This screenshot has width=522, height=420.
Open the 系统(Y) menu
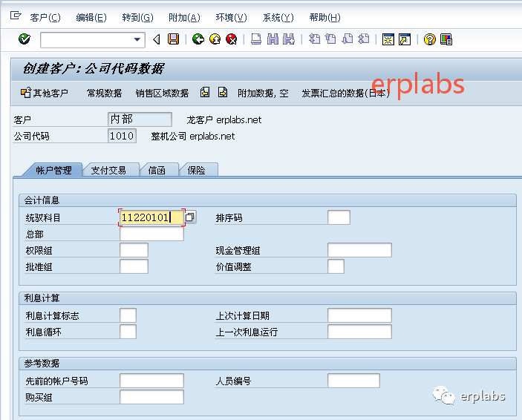[278, 17]
